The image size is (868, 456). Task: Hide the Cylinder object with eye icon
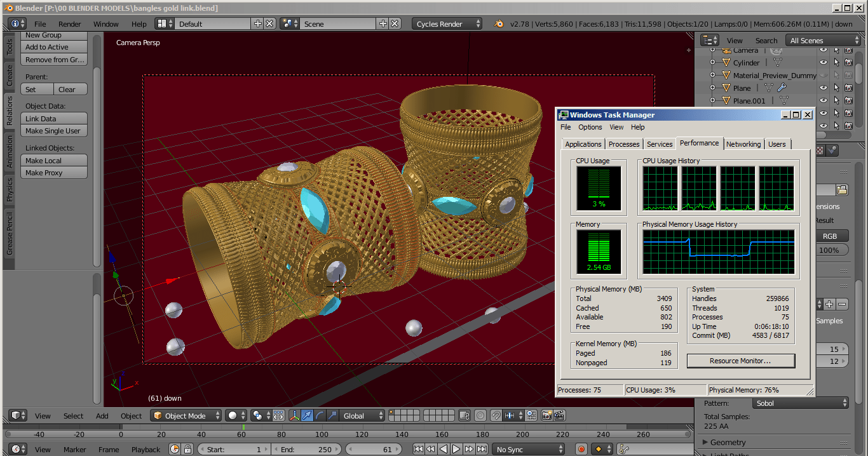click(x=824, y=62)
